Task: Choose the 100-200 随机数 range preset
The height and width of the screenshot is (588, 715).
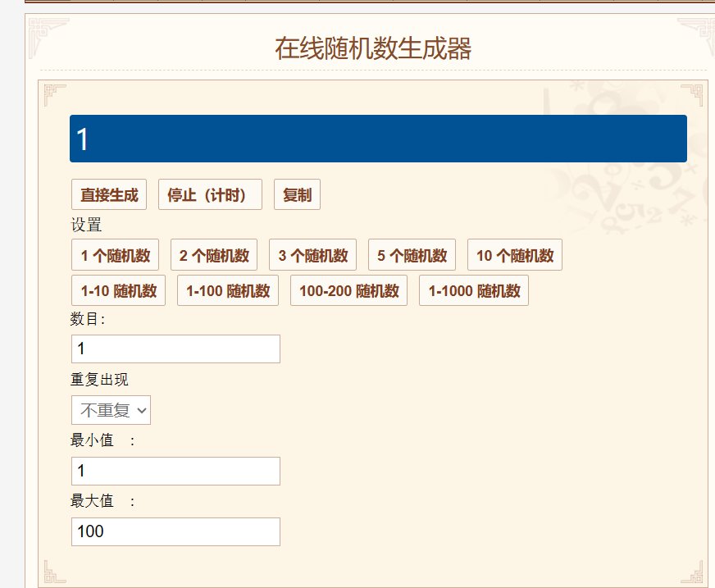Action: point(348,290)
